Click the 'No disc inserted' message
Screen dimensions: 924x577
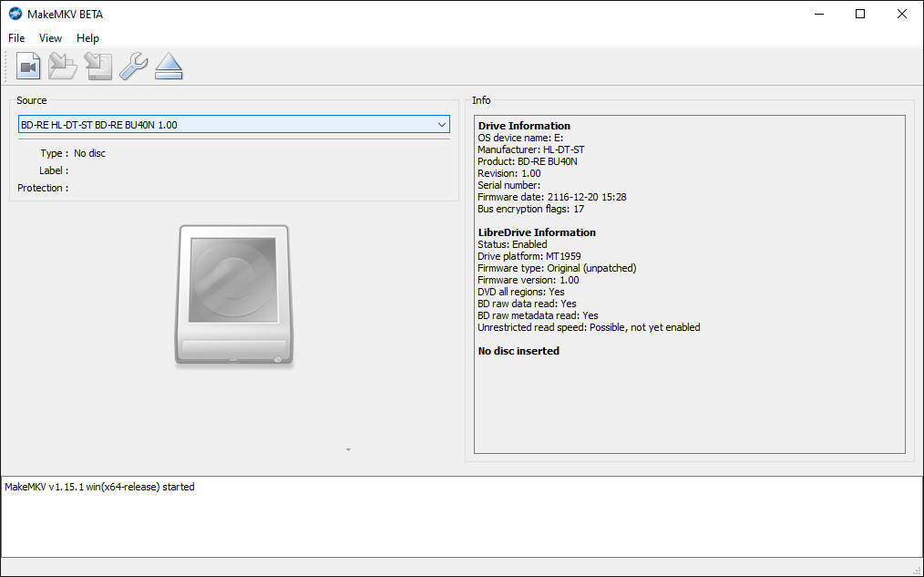click(518, 351)
